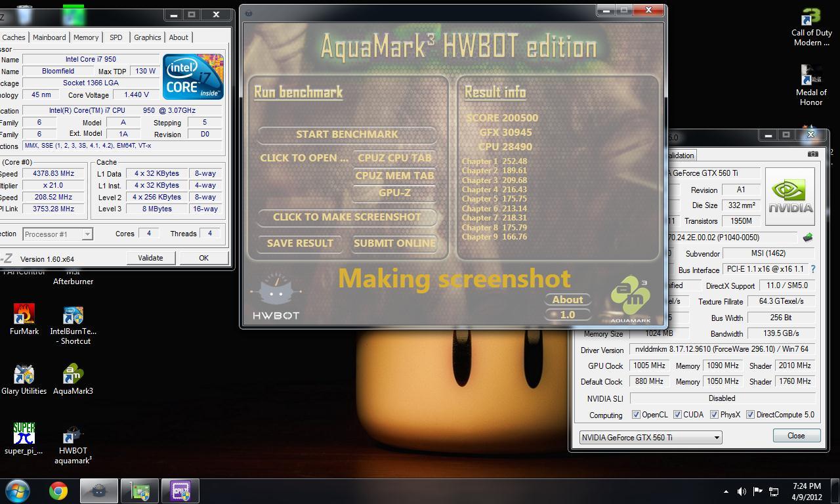Image resolution: width=840 pixels, height=504 pixels.
Task: Toggle the CUDA checkbox
Action: pyautogui.click(x=677, y=415)
